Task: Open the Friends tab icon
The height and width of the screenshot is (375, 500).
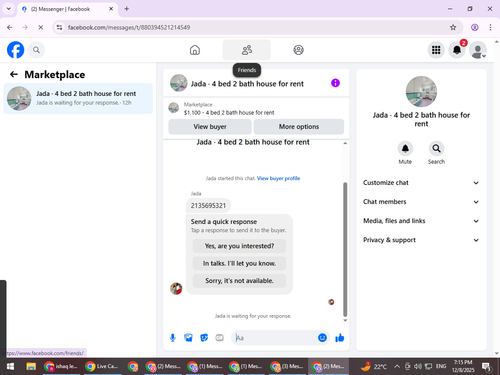Action: click(247, 50)
